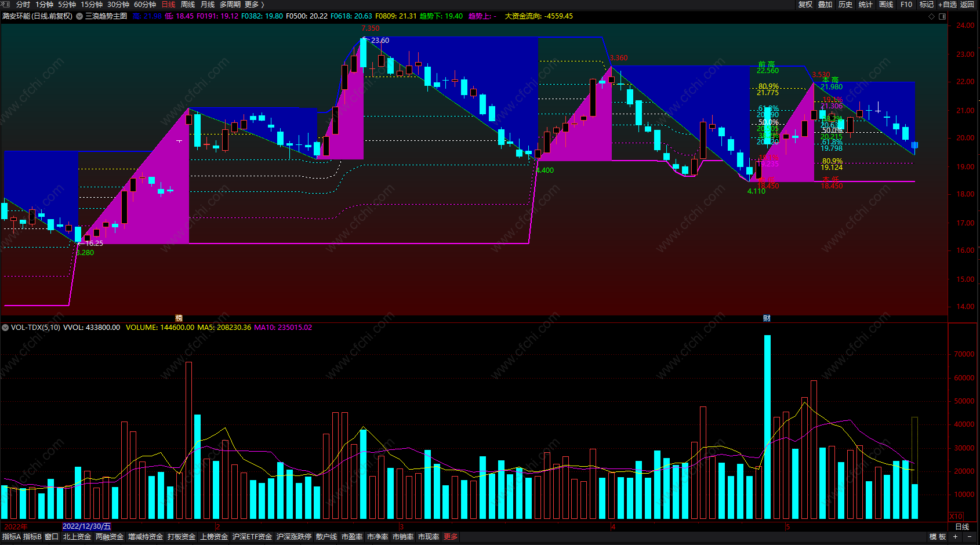The image size is (980, 545).
Task: Click the 2022年 year label on timeline
Action: [16, 526]
